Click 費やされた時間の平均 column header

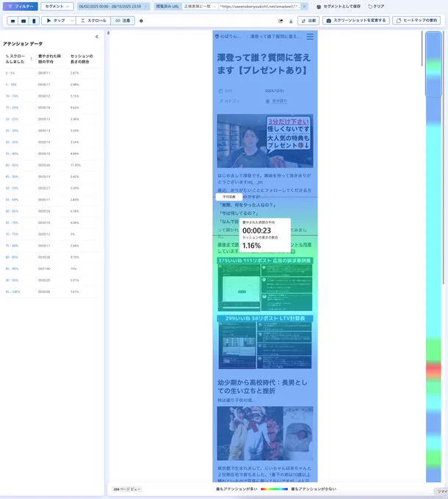(49, 59)
